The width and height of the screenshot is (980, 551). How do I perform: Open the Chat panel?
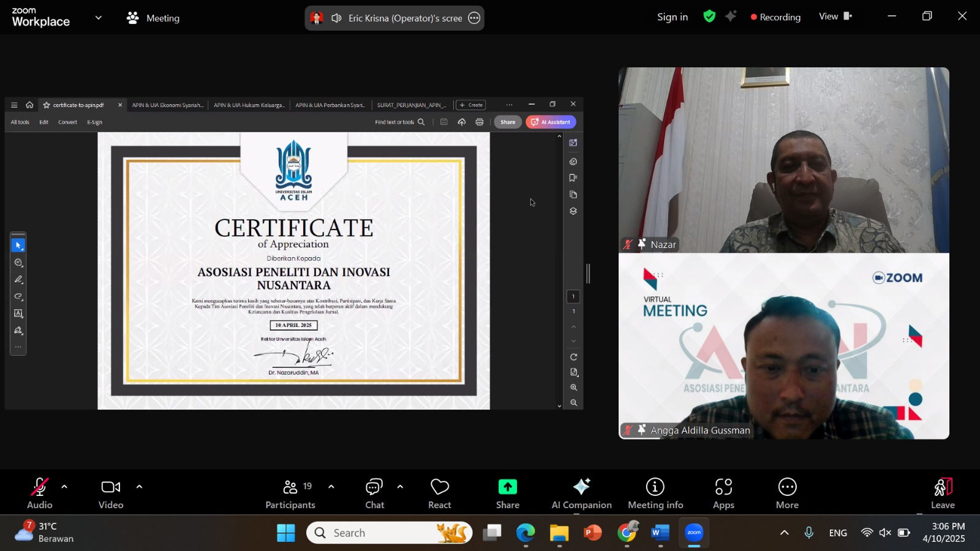(374, 493)
